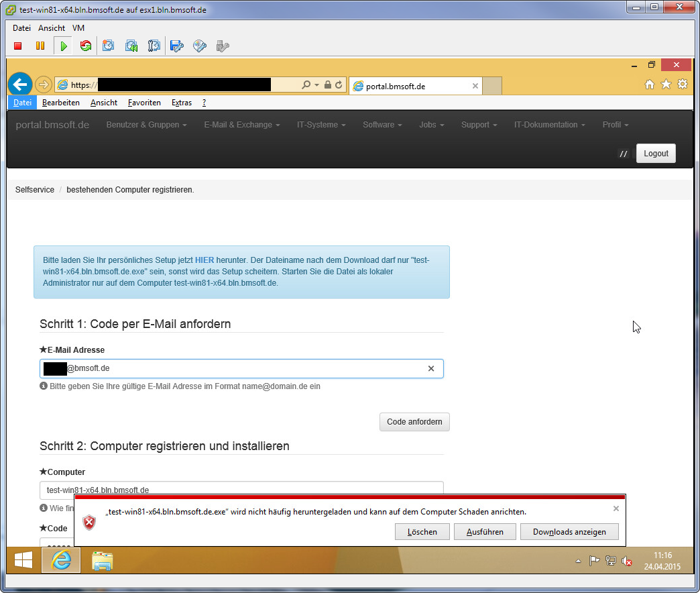Show the clock and date 24.04.2015

[662, 561]
